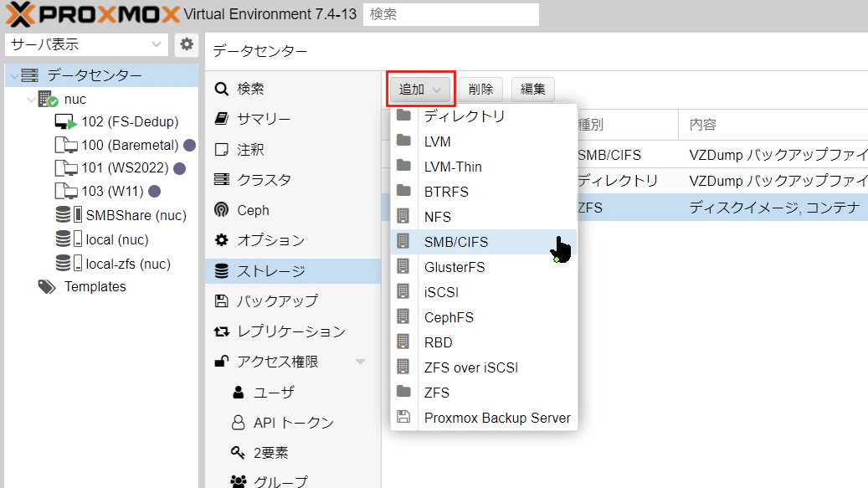
Task: Click the 2要素 key icon
Action: 238,453
